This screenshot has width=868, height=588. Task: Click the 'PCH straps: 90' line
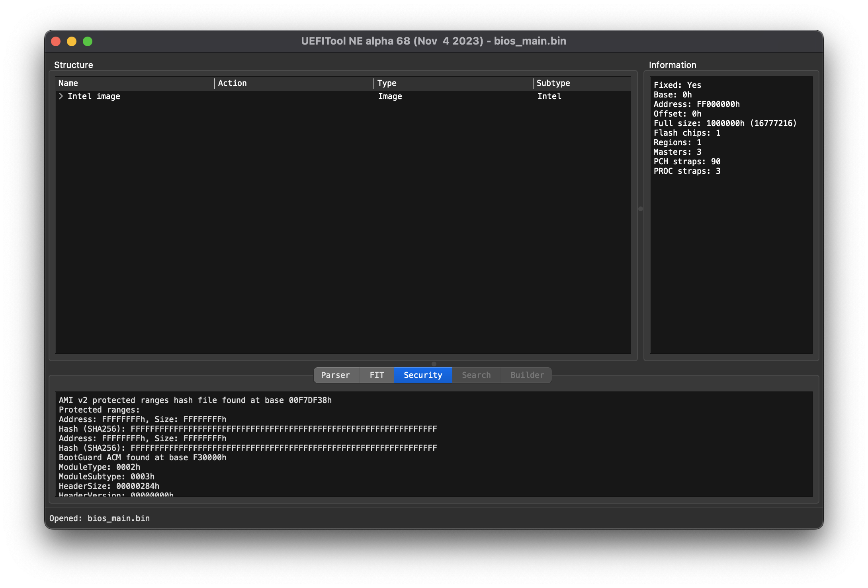pyautogui.click(x=687, y=162)
